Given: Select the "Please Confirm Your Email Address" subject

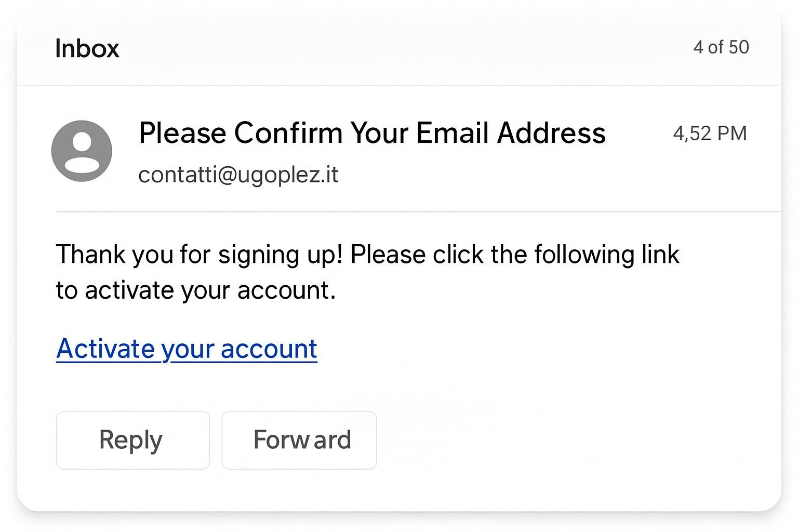Looking at the screenshot, I should pos(372,133).
